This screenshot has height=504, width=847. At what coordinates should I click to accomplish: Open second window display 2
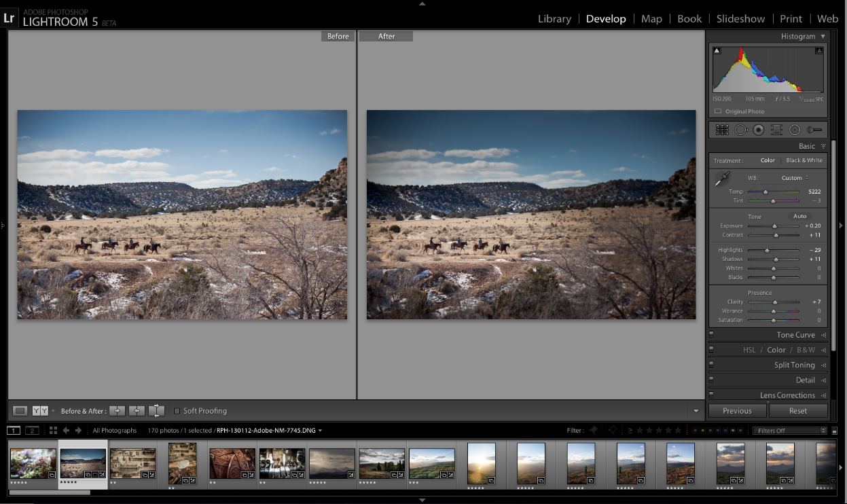[x=32, y=430]
